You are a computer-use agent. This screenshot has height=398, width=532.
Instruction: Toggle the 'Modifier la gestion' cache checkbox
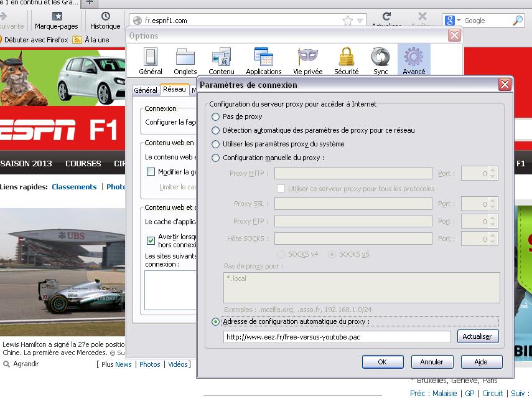[x=151, y=172]
